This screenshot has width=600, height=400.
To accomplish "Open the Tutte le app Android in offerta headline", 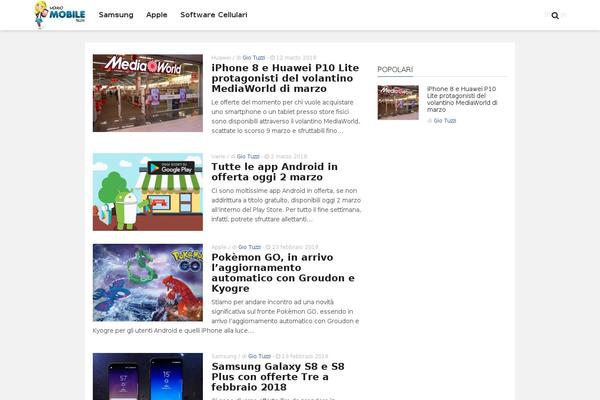I will 274,172.
